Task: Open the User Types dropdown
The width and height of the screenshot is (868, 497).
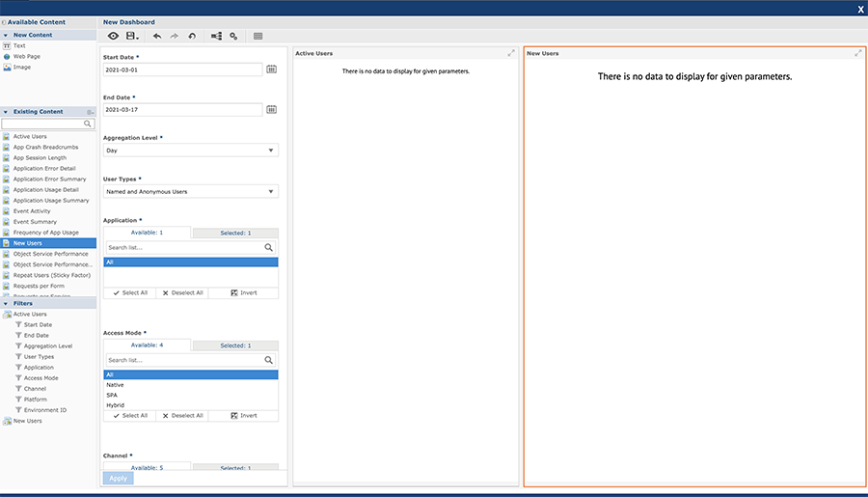Action: click(190, 192)
